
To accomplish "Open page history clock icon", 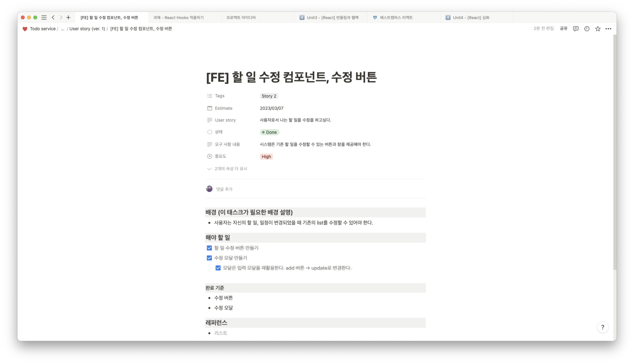I will [587, 29].
